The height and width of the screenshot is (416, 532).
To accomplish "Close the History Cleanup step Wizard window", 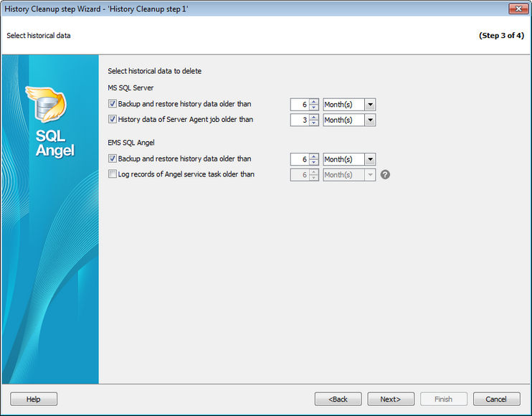I will coord(518,9).
